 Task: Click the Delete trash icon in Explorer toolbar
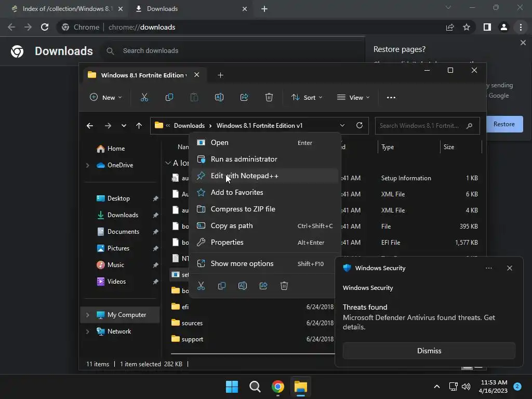pos(269,97)
